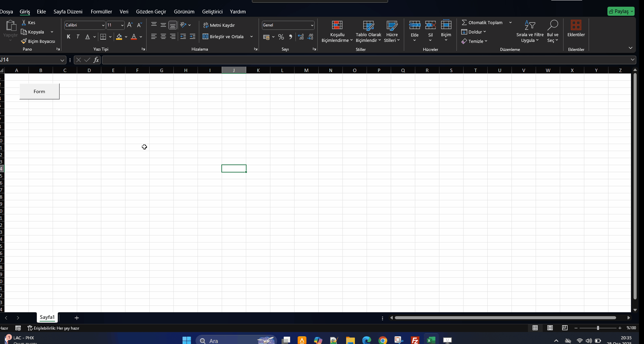Click the Kes (cut) scissors icon
Image resolution: width=644 pixels, height=344 pixels.
pos(24,22)
